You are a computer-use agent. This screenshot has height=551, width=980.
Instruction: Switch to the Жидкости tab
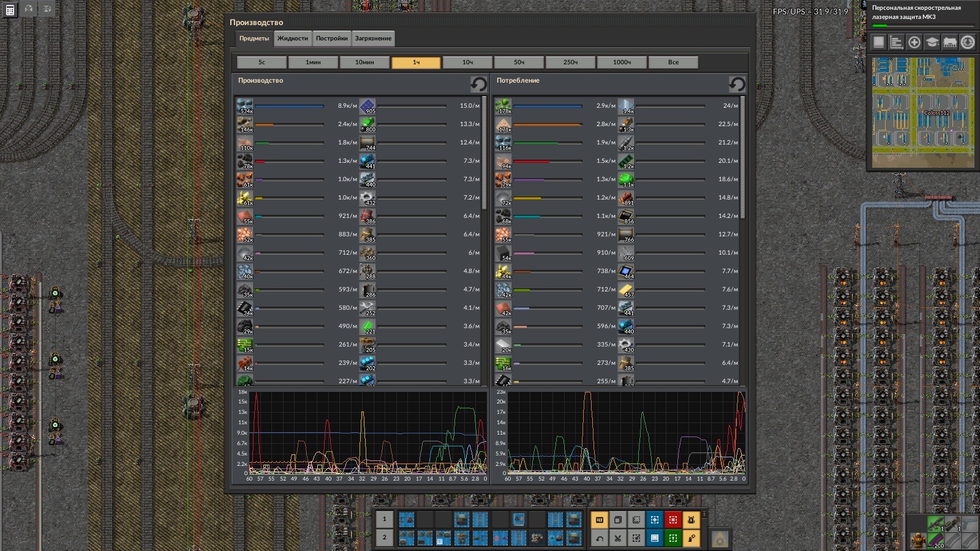(x=293, y=39)
